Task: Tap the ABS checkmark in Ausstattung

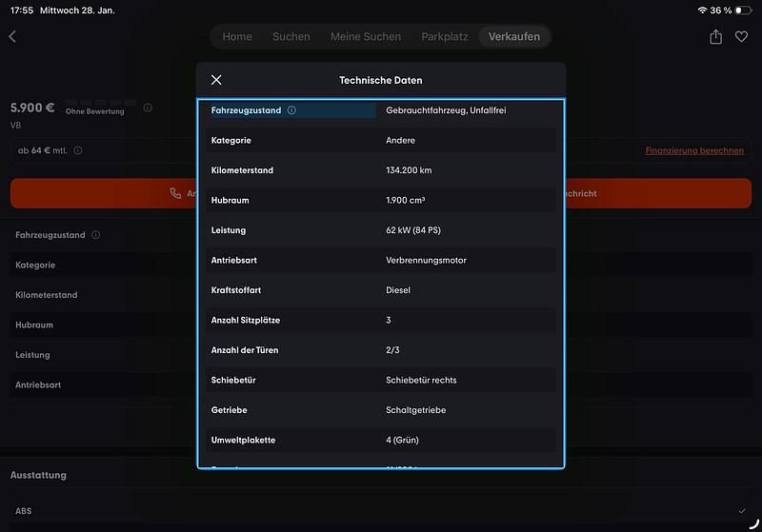Action: 742,511
